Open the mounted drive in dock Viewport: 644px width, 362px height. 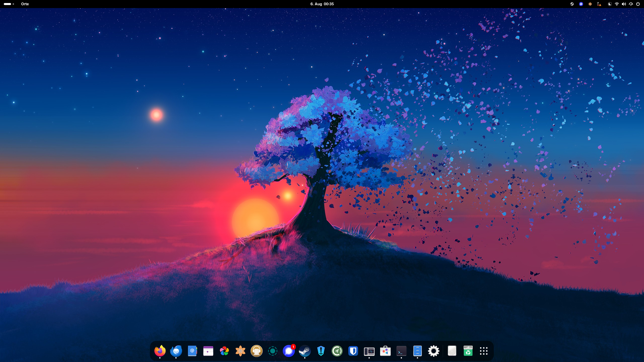(452, 351)
